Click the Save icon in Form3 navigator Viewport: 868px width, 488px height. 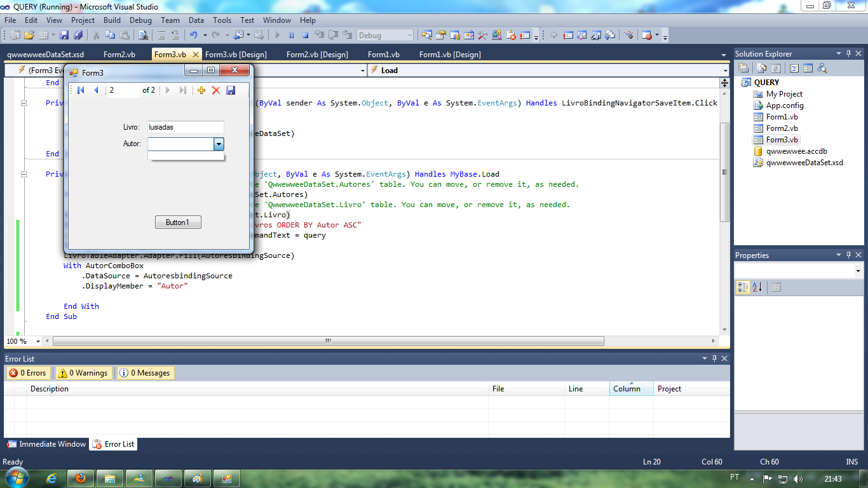(231, 90)
